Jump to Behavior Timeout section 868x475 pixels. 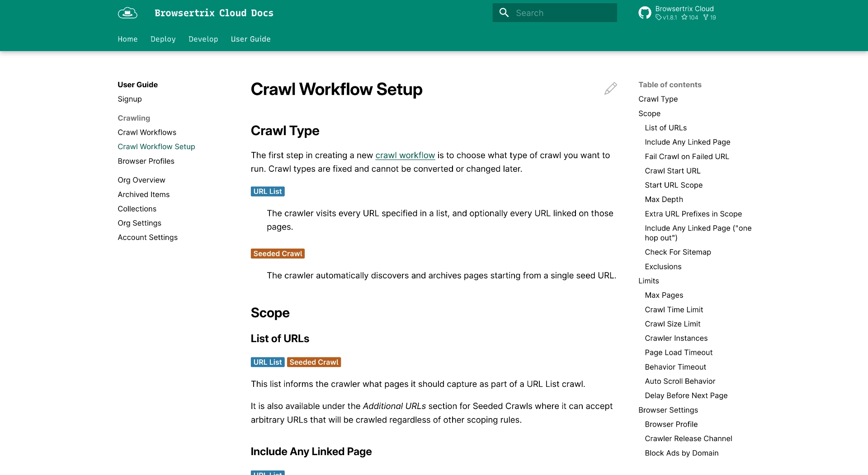click(675, 367)
